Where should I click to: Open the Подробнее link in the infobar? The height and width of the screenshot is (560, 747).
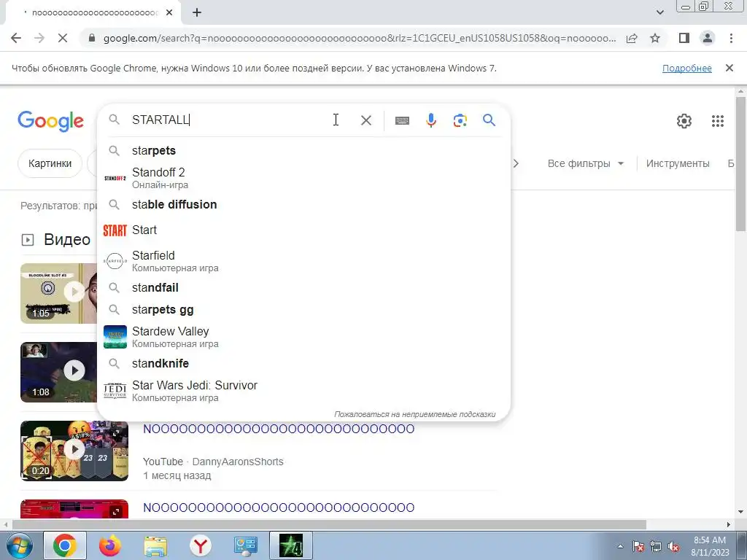(x=686, y=68)
